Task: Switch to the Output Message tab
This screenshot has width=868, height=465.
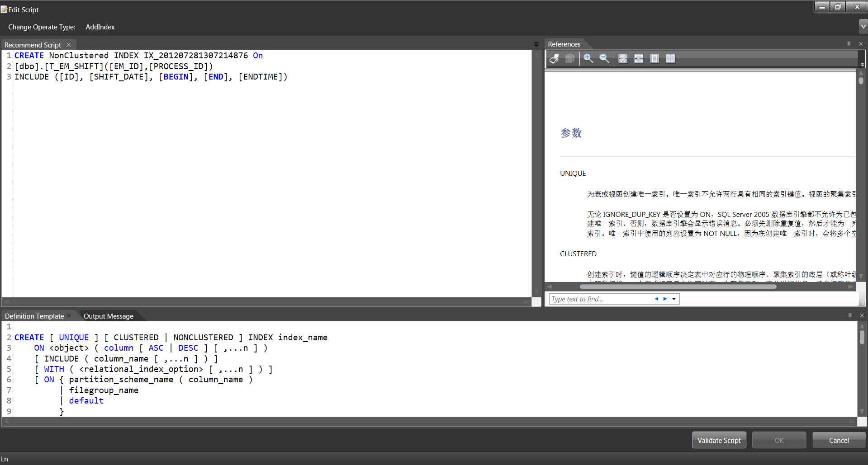Action: point(109,316)
